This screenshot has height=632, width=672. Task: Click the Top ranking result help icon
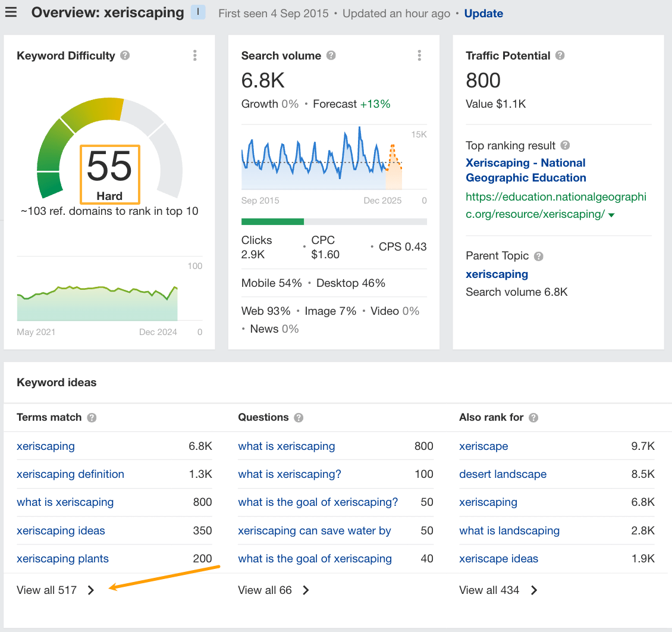point(564,145)
